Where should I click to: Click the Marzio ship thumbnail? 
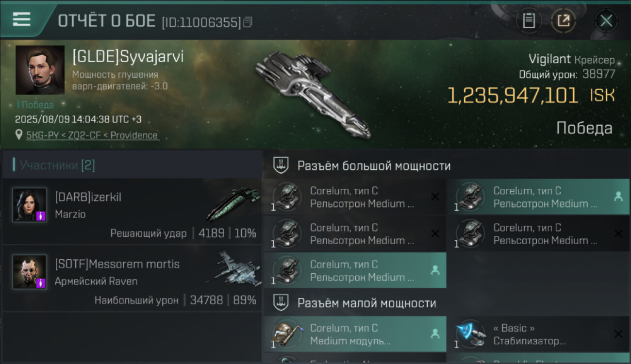232,204
